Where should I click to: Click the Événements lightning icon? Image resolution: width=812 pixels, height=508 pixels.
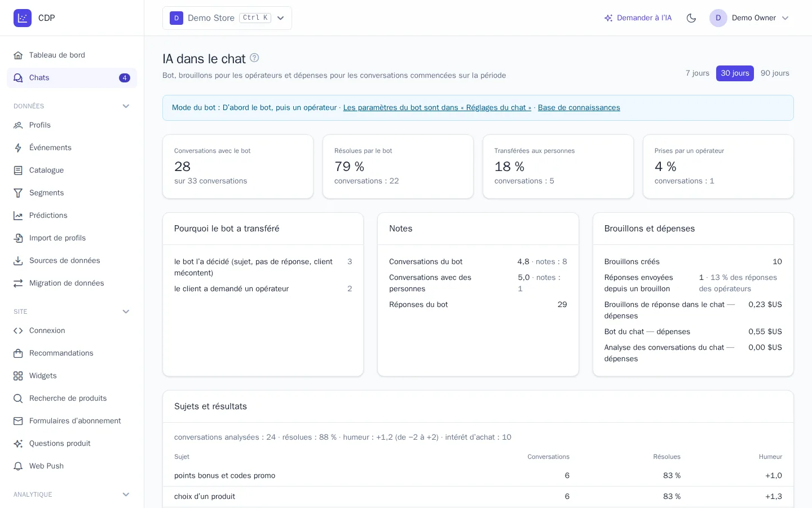coord(18,148)
